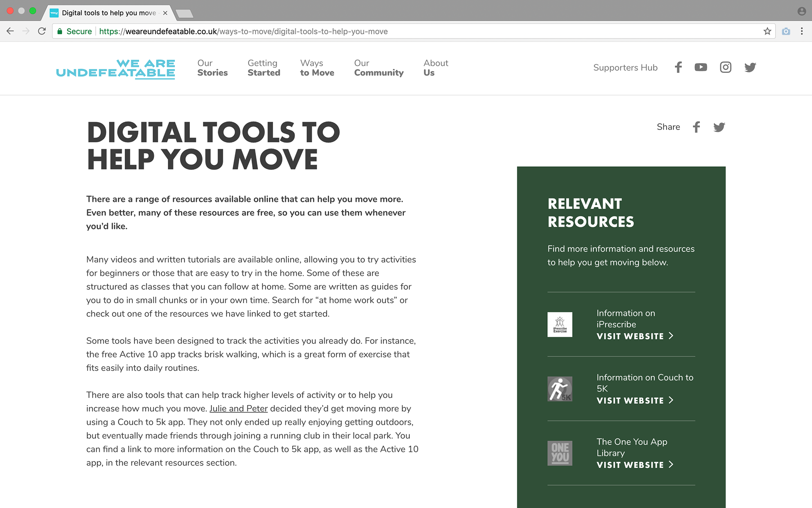Click the We Are Undefeatable logo
The height and width of the screenshot is (508, 812).
coord(115,69)
